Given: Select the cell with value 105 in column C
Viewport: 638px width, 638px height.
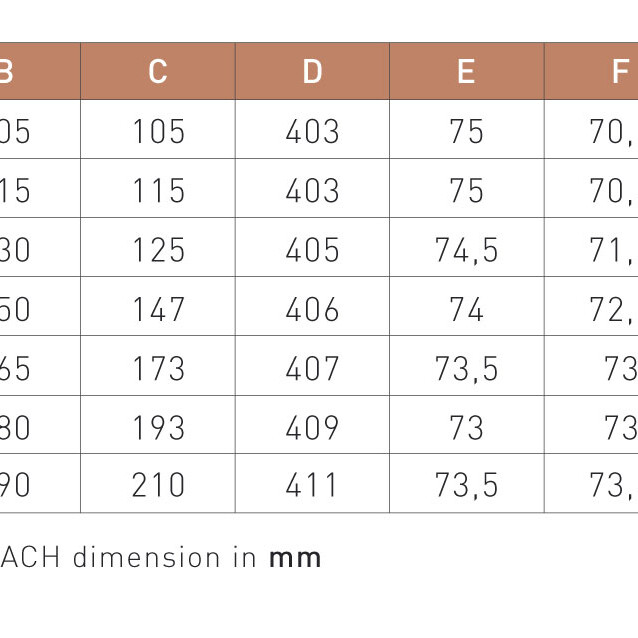Looking at the screenshot, I should coord(158,131).
